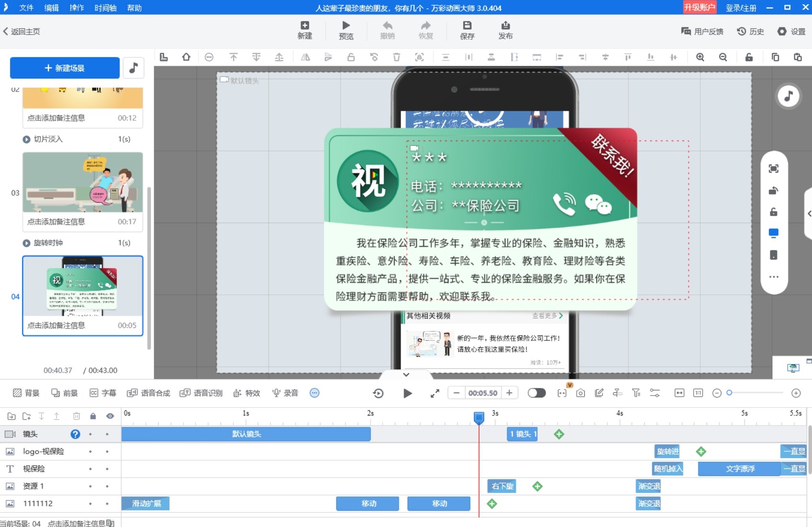The width and height of the screenshot is (812, 527).
Task: Click the delete trash icon in canvas toolbar
Action: (396, 57)
